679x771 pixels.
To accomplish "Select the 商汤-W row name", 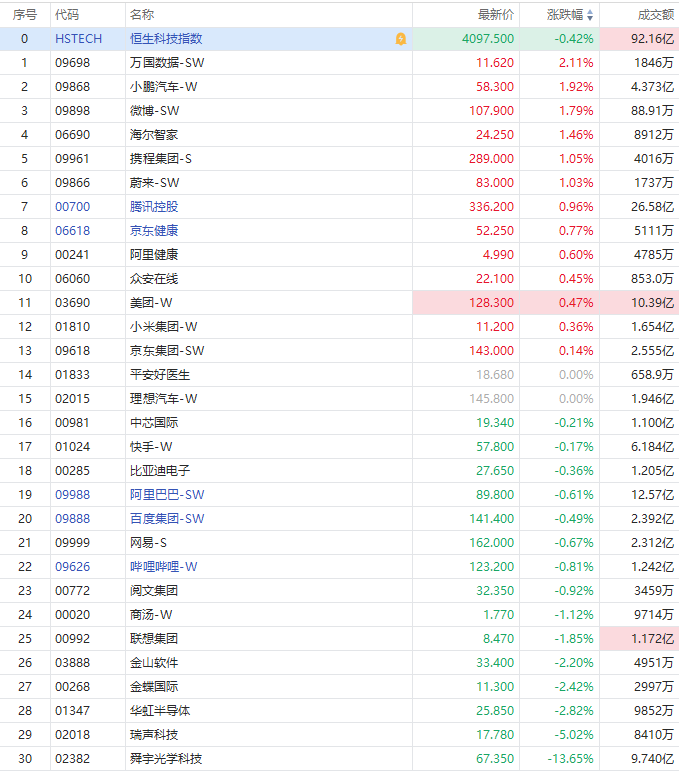I will click(x=151, y=615).
